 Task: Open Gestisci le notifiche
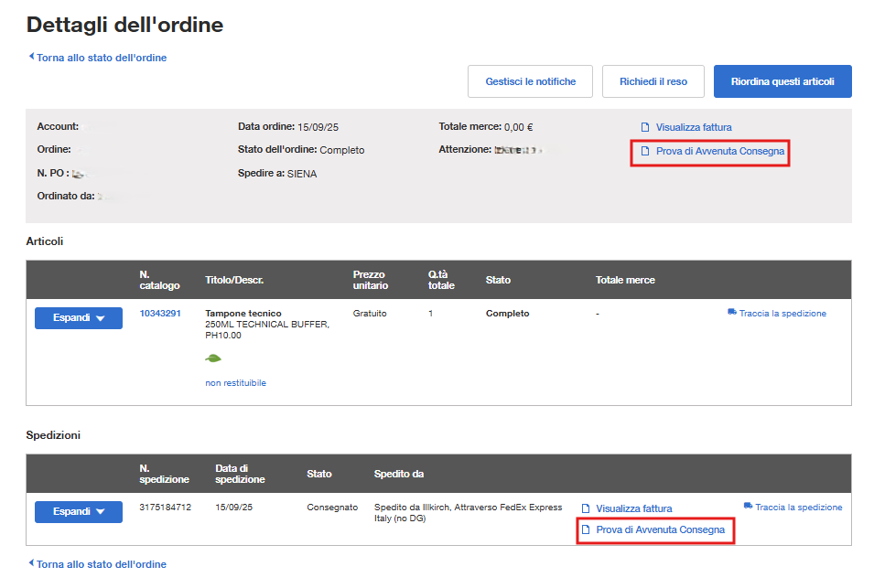pyautogui.click(x=530, y=80)
